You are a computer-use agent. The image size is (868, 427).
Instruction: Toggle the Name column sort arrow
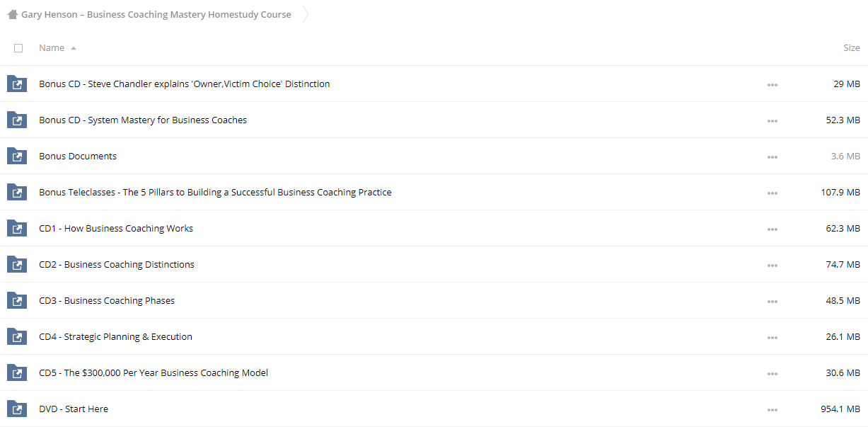(x=74, y=48)
